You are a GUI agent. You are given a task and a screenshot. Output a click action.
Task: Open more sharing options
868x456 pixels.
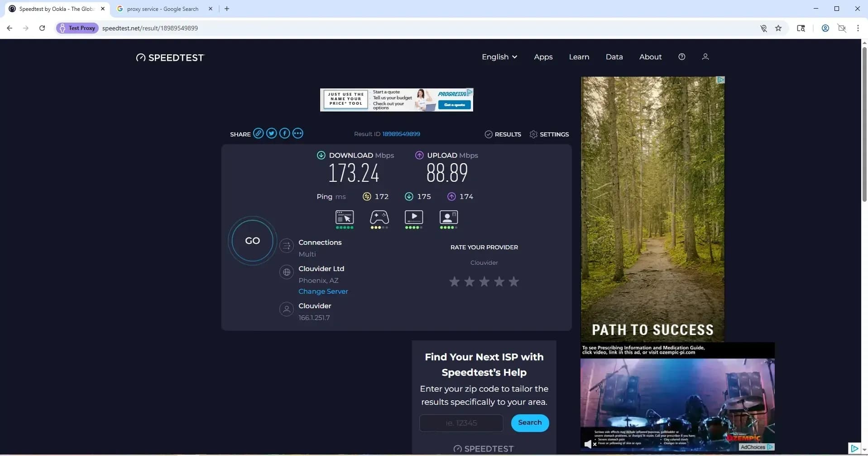297,133
